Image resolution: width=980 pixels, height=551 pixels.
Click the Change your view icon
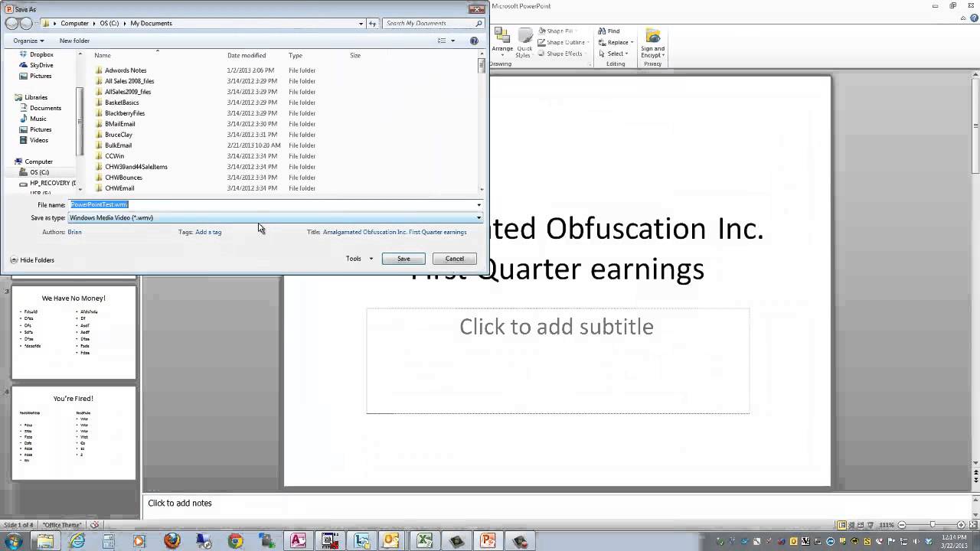pos(442,41)
